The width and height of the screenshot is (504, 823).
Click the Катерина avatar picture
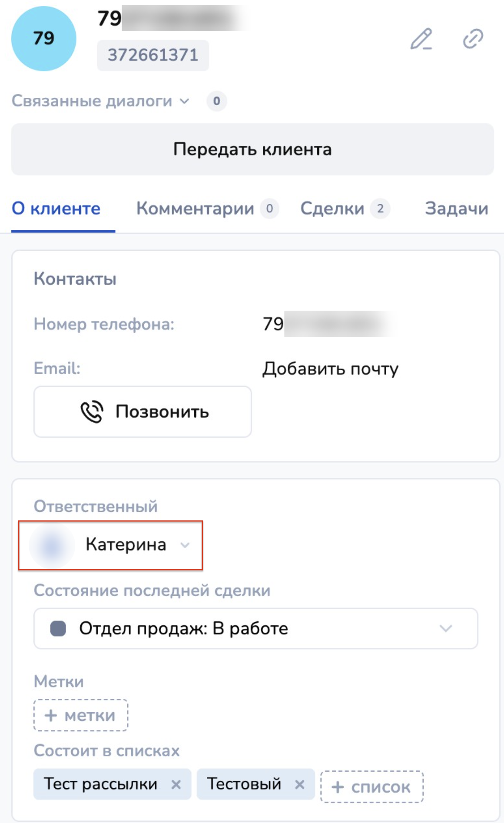51,545
